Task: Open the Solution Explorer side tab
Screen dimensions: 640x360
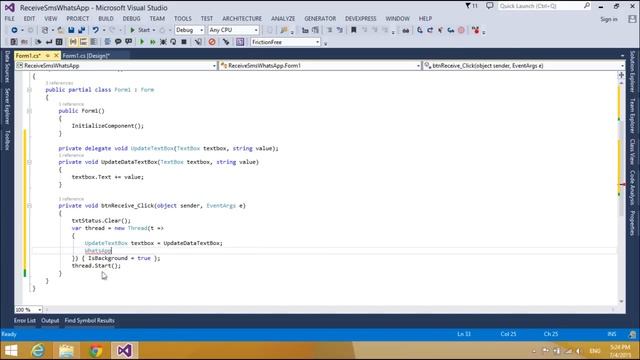Action: point(632,71)
